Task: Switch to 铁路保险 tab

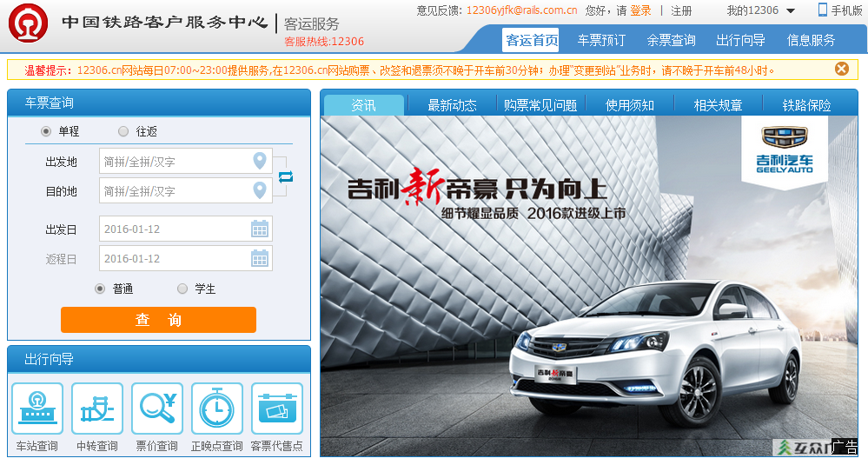Action: (806, 105)
